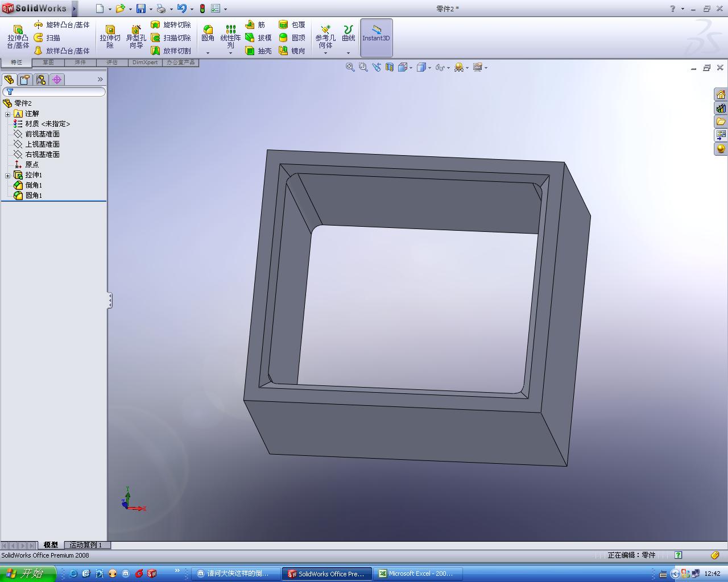Switch to the 草图 sketch tab
This screenshot has width=728, height=582.
[48, 63]
